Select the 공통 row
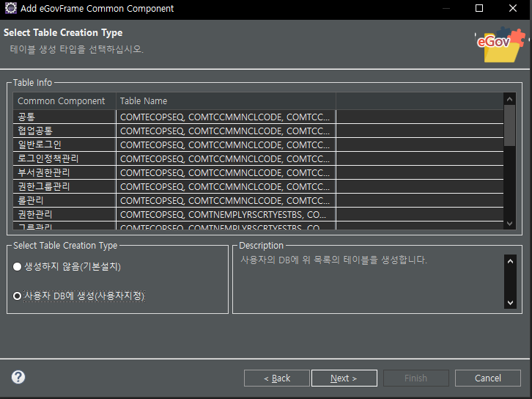The width and height of the screenshot is (532, 399). (x=258, y=117)
